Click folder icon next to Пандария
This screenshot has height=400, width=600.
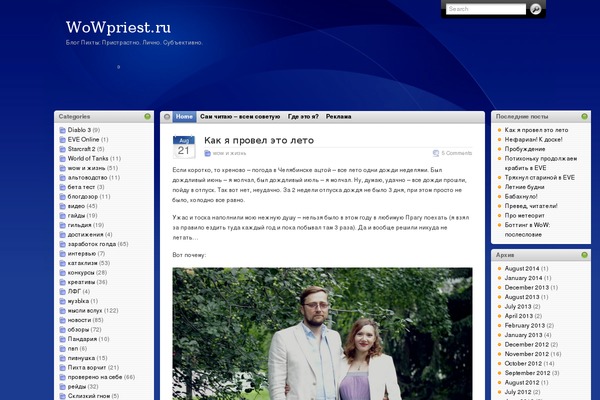point(63,339)
